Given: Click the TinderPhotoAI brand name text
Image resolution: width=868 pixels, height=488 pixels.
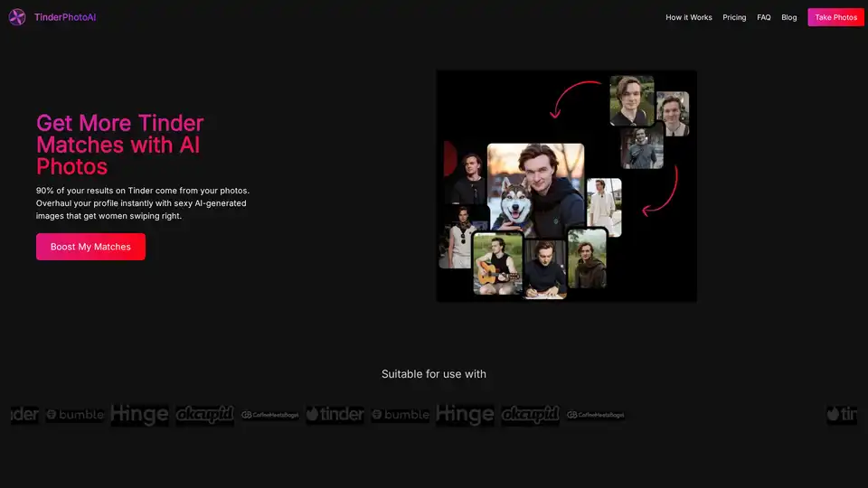Looking at the screenshot, I should click(x=64, y=17).
